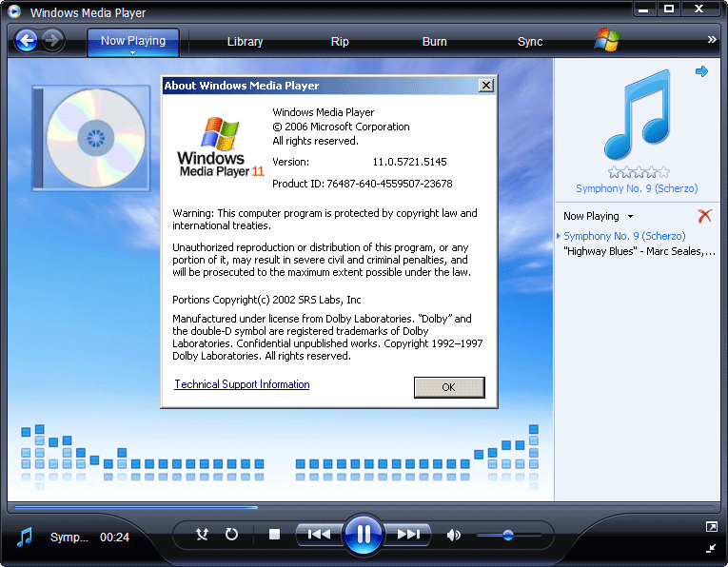Click the version number 11.0.5721.5145
The height and width of the screenshot is (567, 728).
409,162
